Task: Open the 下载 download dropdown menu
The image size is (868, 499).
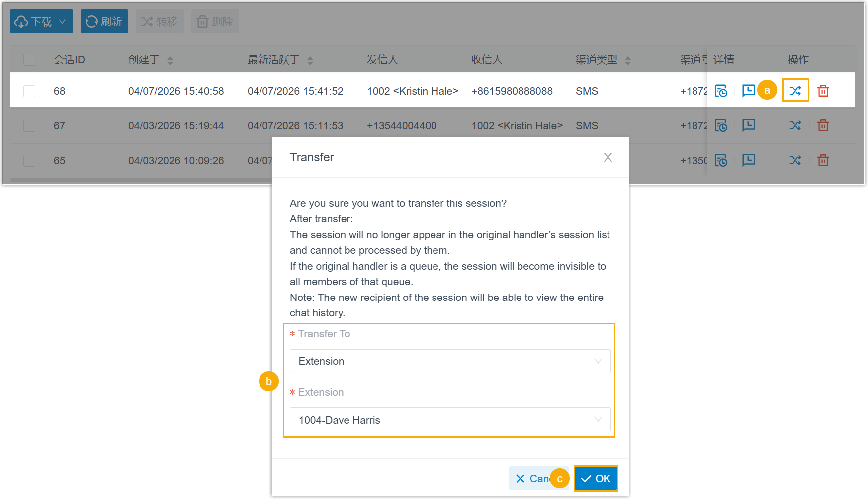Action: [41, 22]
